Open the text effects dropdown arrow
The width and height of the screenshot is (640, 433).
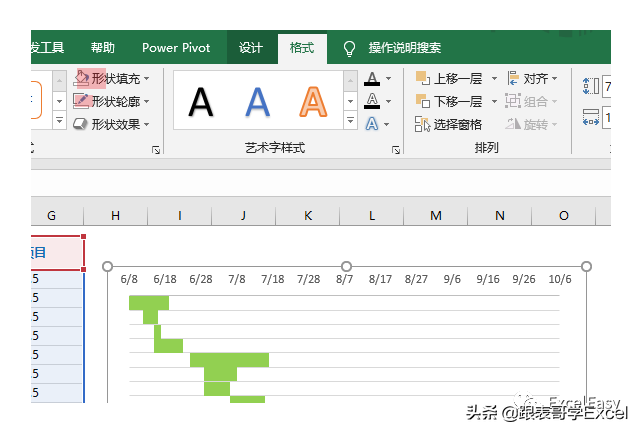pos(387,124)
